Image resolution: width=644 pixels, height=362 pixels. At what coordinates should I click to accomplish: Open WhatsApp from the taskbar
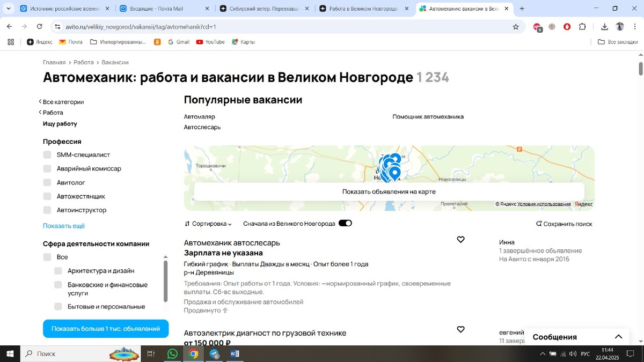(x=172, y=353)
